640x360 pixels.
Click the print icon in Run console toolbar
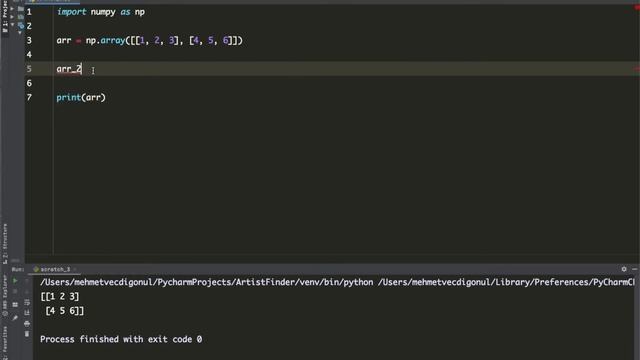pos(27,324)
